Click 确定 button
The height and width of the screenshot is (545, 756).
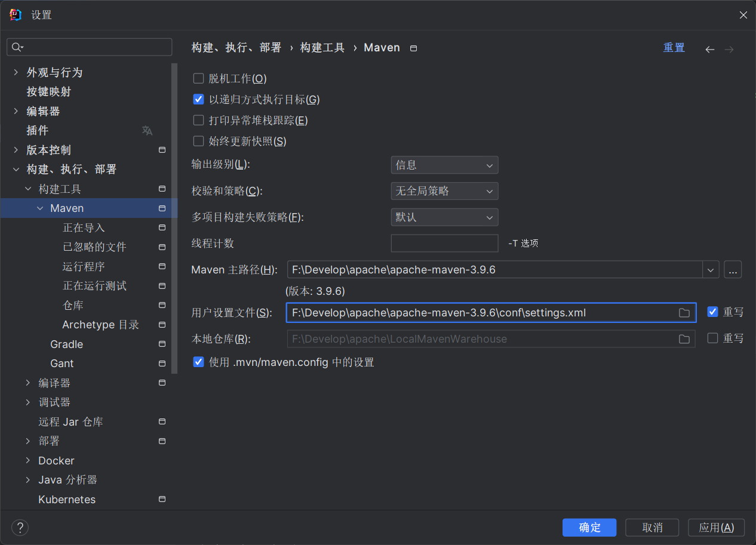(589, 528)
